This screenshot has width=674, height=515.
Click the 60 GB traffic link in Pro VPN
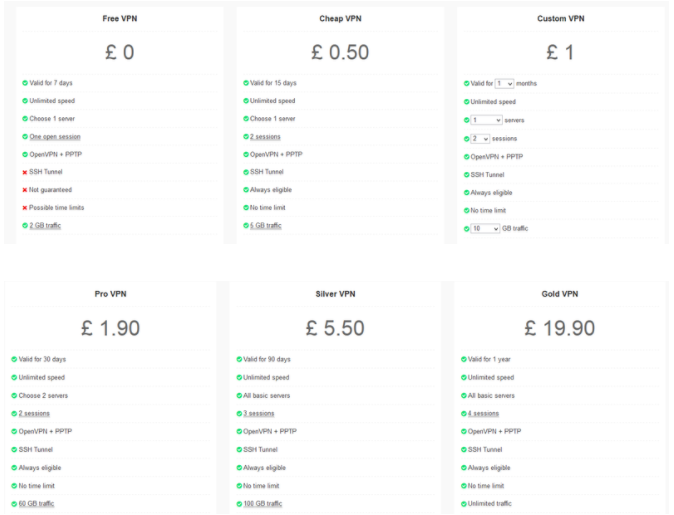pyautogui.click(x=37, y=504)
